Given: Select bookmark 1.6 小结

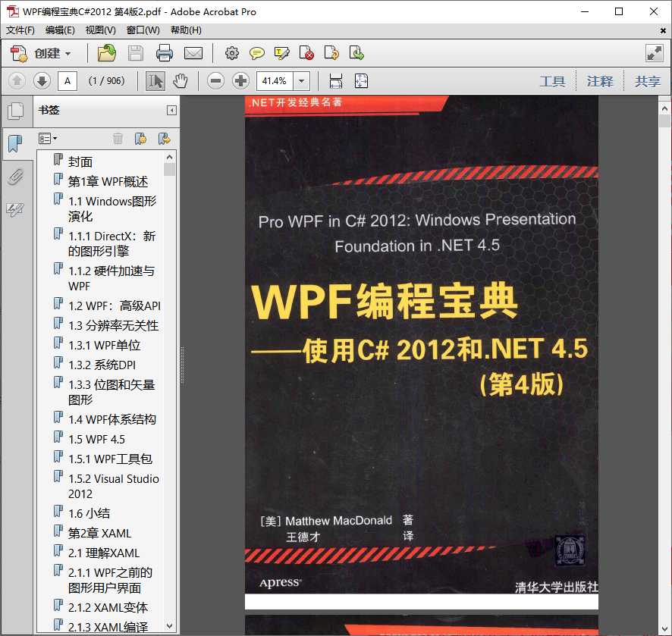Looking at the screenshot, I should 89,513.
